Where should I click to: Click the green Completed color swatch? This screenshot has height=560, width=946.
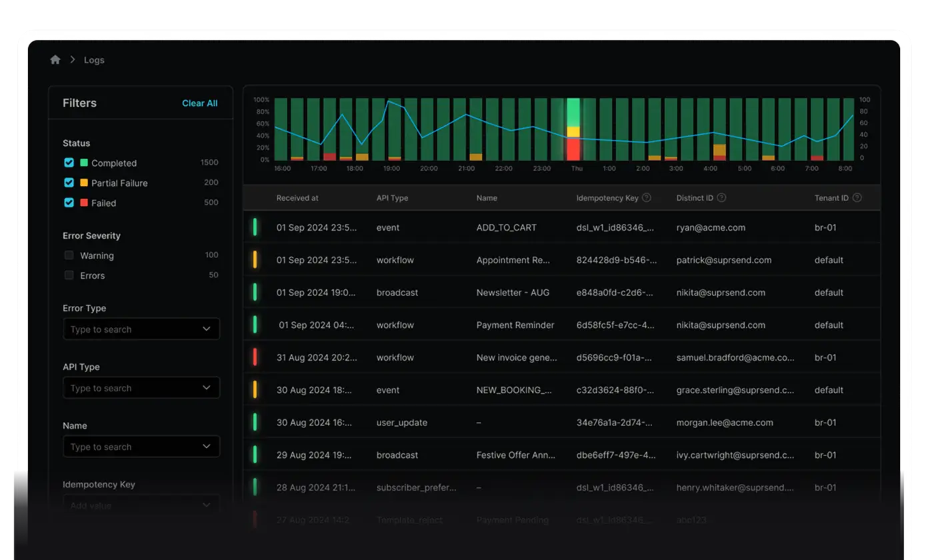(x=84, y=163)
